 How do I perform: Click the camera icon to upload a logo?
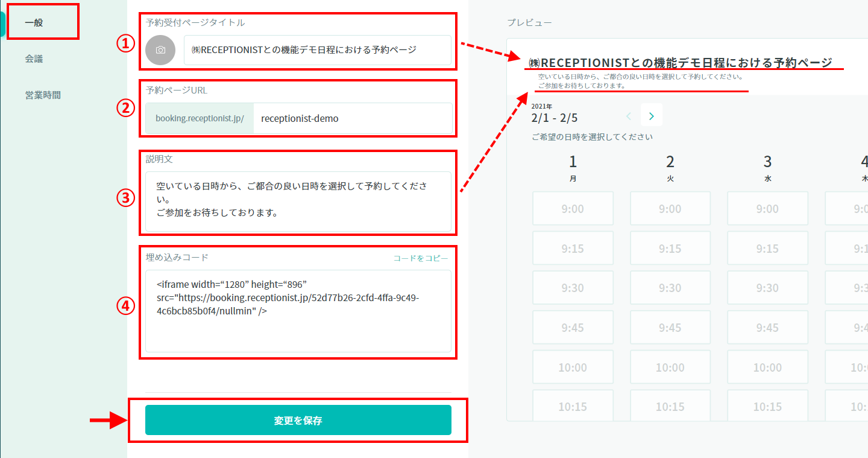click(160, 50)
